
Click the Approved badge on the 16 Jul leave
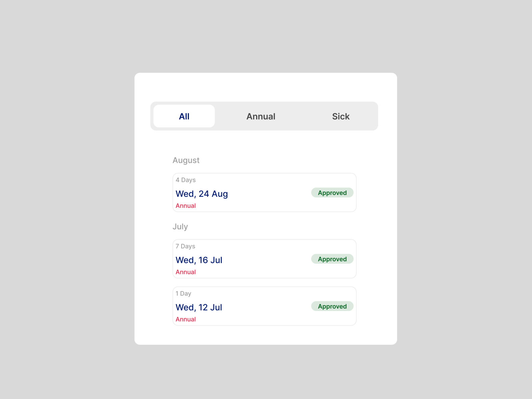pos(332,259)
